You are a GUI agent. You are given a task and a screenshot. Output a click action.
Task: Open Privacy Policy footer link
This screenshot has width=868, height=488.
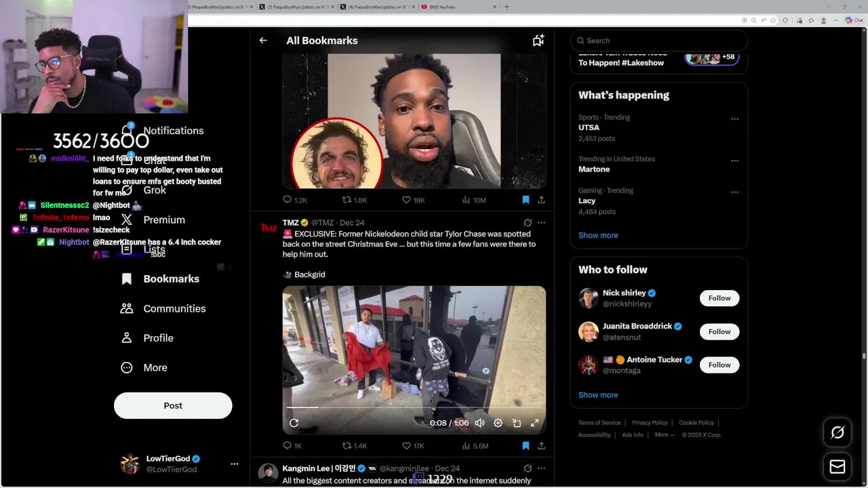coord(650,422)
